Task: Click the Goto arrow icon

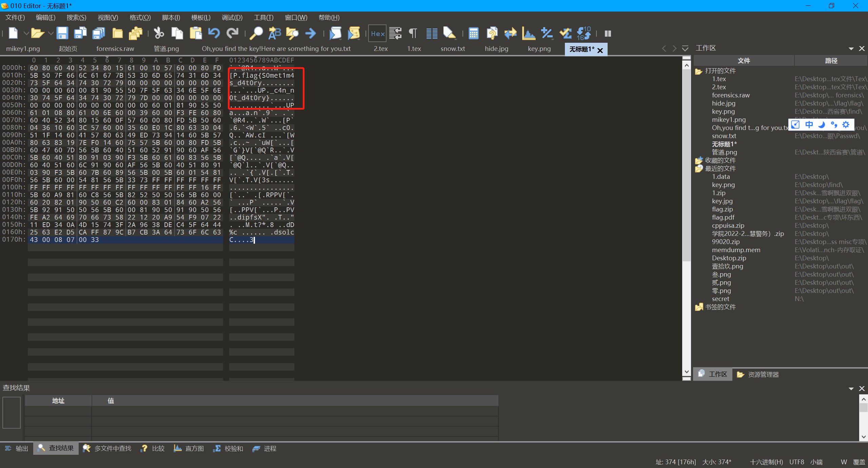Action: pos(311,33)
